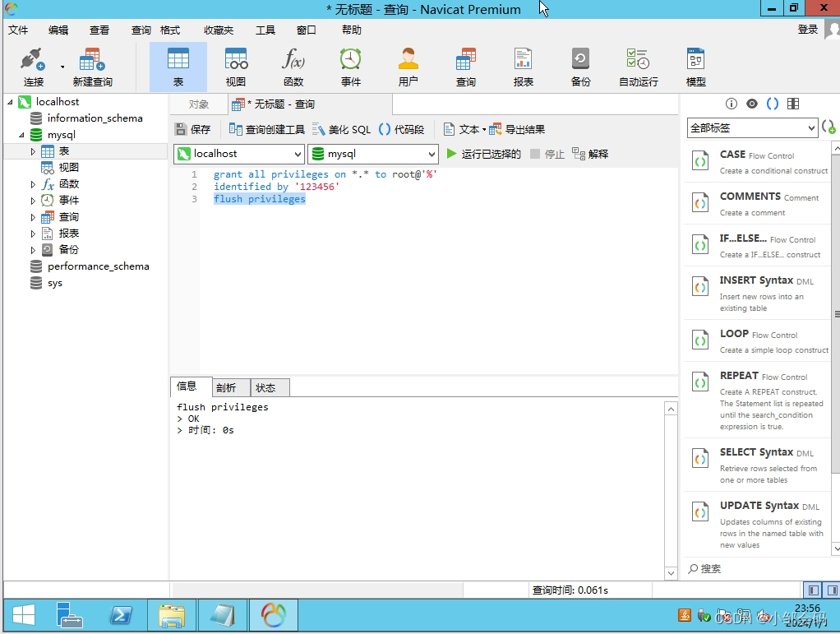The width and height of the screenshot is (840, 634).
Task: Add a new snippet with green plus icon
Action: tap(828, 127)
